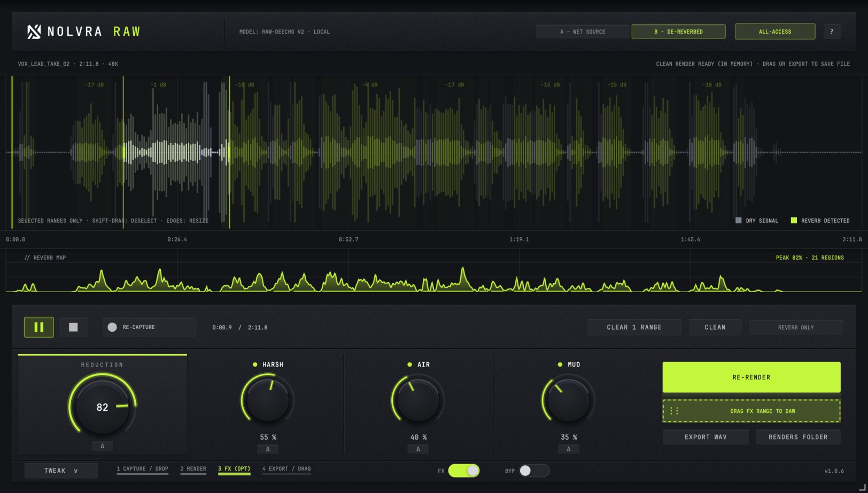
Task: Click the delta button under Air 40 %
Action: [418, 449]
